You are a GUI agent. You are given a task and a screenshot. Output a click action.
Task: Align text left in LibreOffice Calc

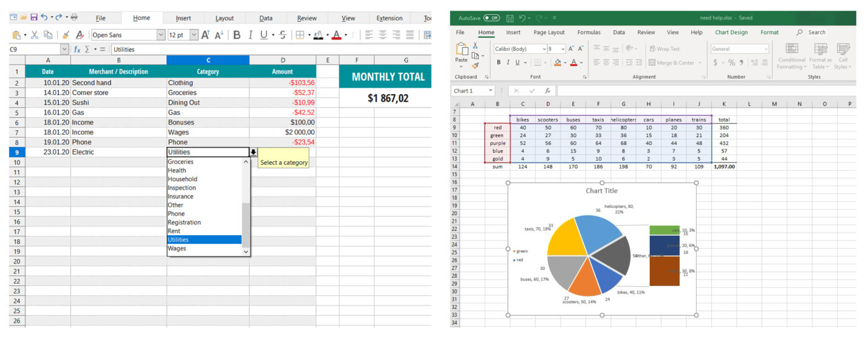tap(369, 35)
